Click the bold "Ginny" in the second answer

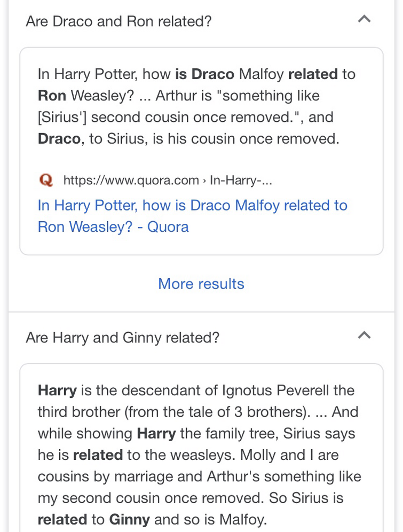(130, 519)
